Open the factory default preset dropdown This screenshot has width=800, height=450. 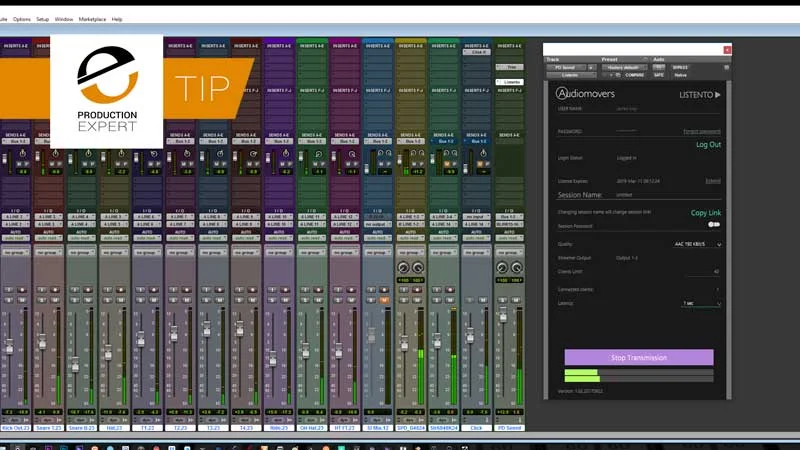point(623,67)
